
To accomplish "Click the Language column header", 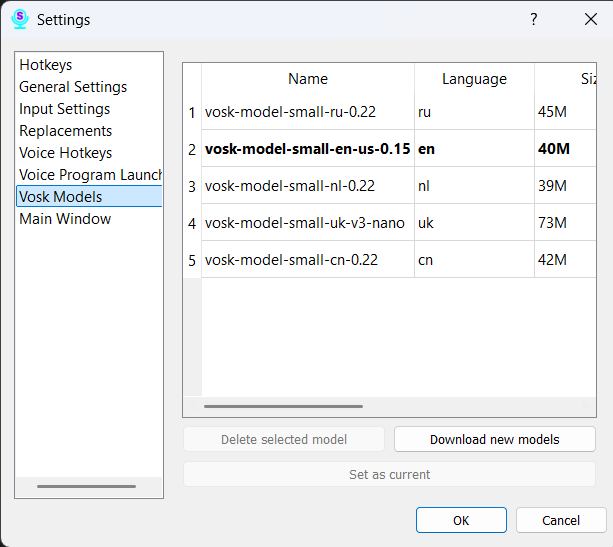I will coord(474,79).
